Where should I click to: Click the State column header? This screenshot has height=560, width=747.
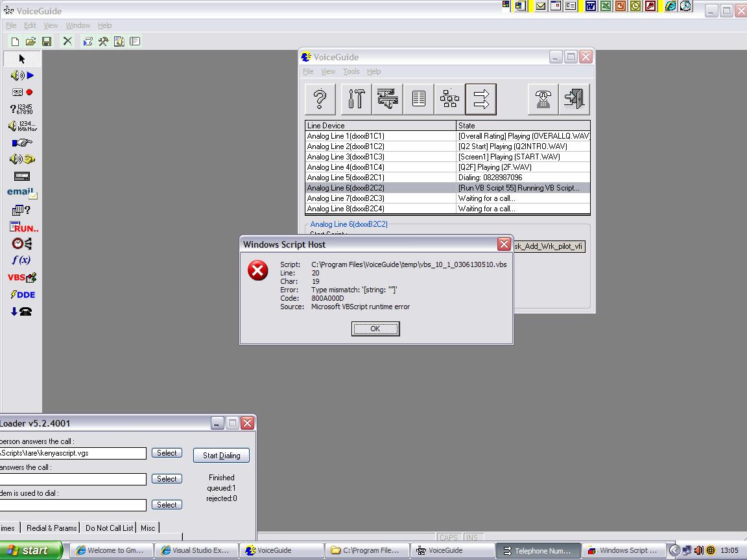523,126
